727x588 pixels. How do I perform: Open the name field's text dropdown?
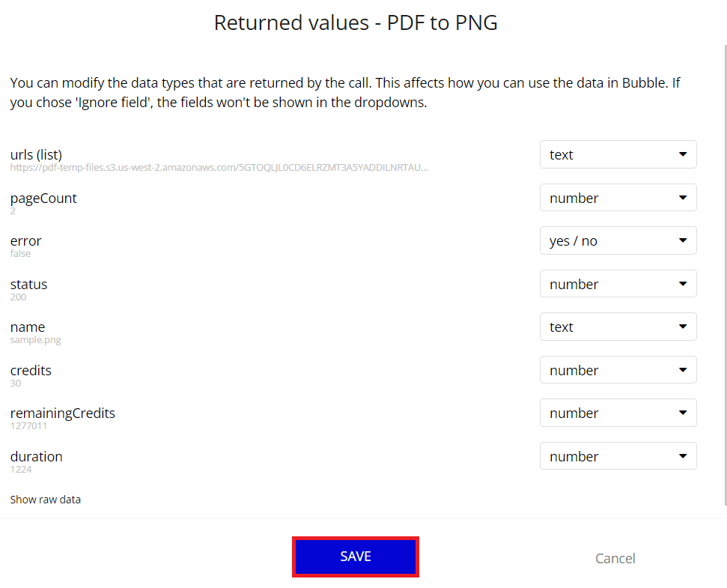point(618,327)
